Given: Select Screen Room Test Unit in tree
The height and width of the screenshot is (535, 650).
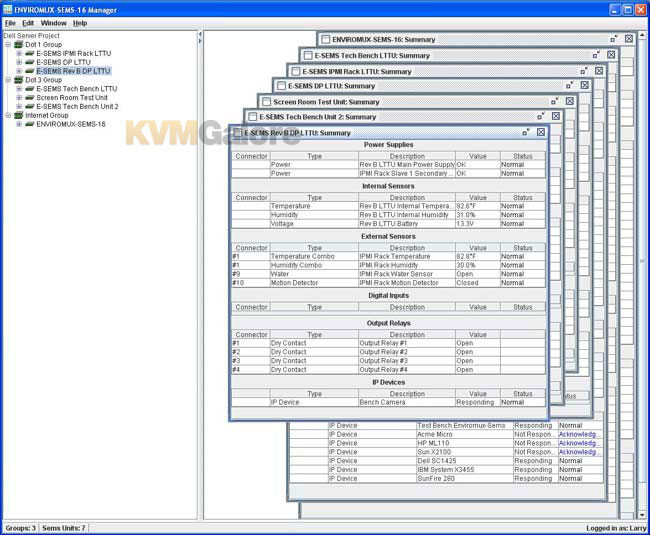Looking at the screenshot, I should (x=72, y=98).
